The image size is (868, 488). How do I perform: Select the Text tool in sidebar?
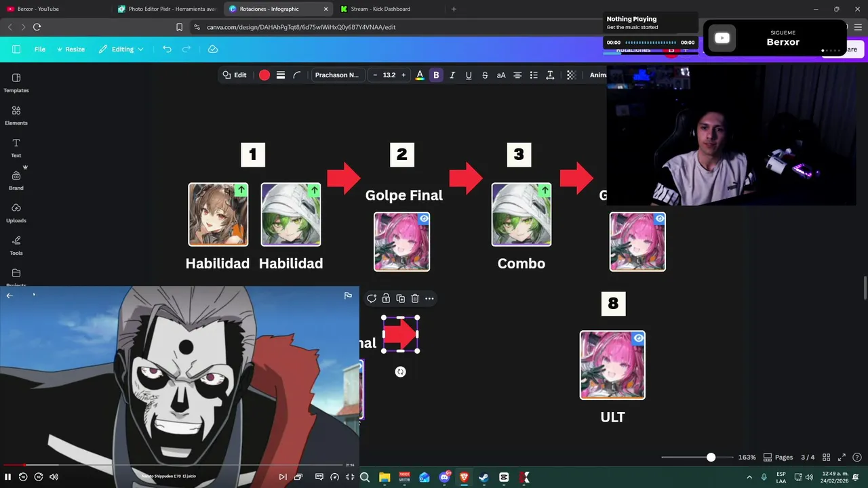coord(16,148)
